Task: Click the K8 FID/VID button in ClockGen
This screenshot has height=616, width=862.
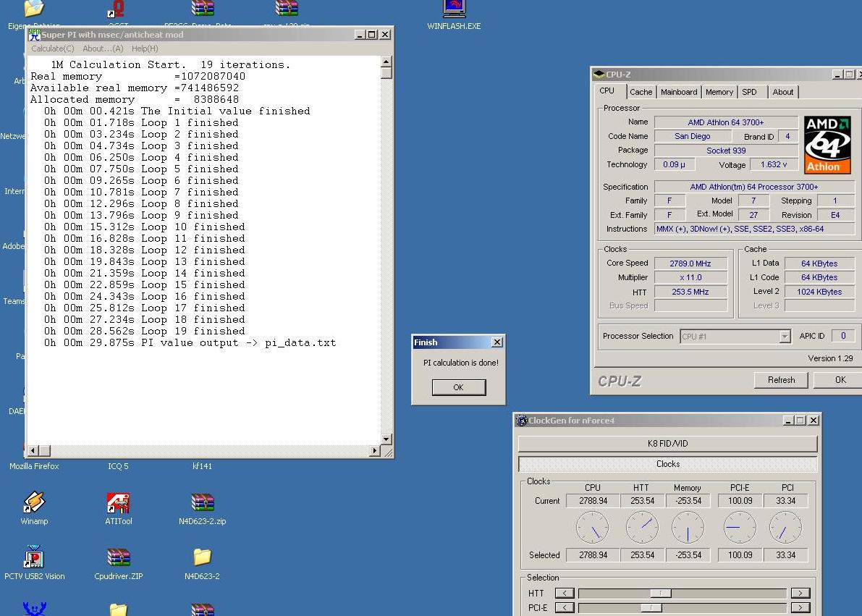Action: [x=668, y=444]
